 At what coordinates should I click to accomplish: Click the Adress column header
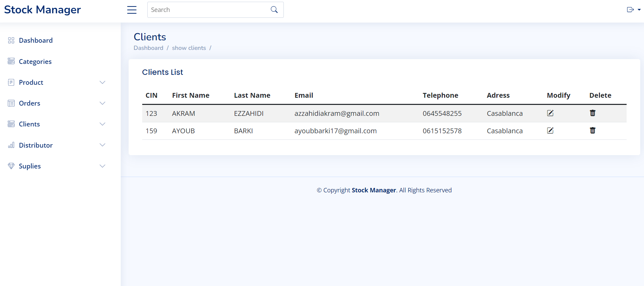click(498, 95)
